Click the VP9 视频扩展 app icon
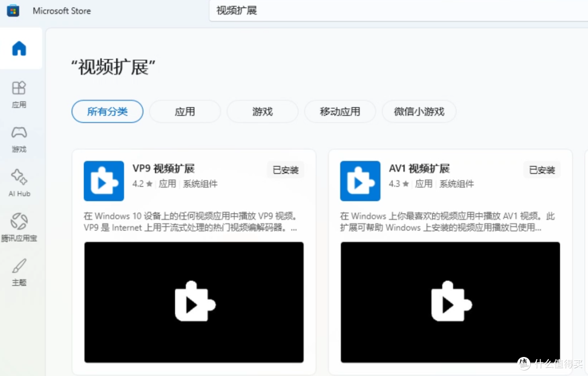The width and height of the screenshot is (588, 376). click(104, 181)
